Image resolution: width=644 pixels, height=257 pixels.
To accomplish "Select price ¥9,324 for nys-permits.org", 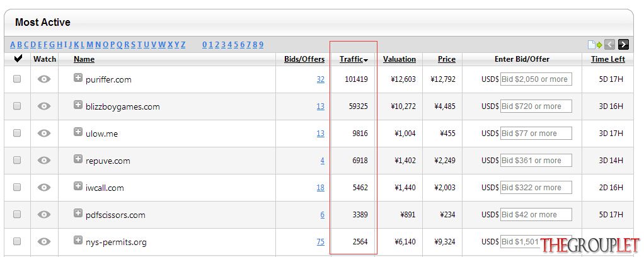I will coord(444,242).
